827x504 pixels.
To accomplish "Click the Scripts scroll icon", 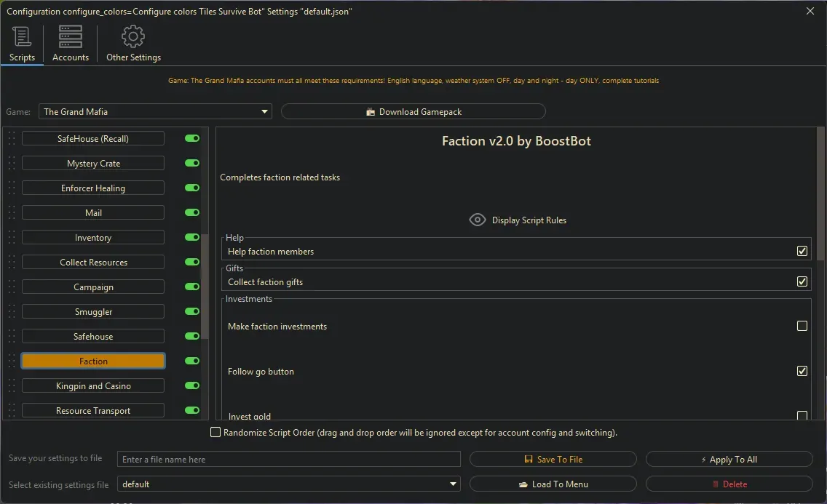I will [22, 36].
